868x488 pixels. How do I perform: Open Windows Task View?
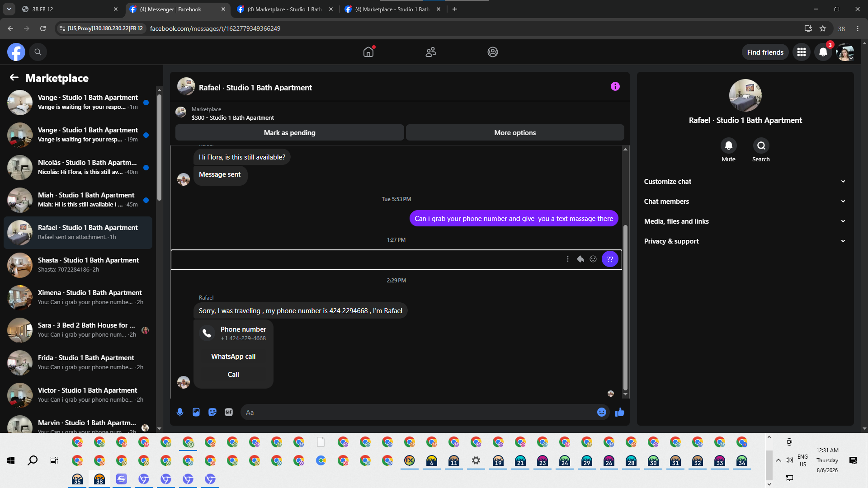54,460
